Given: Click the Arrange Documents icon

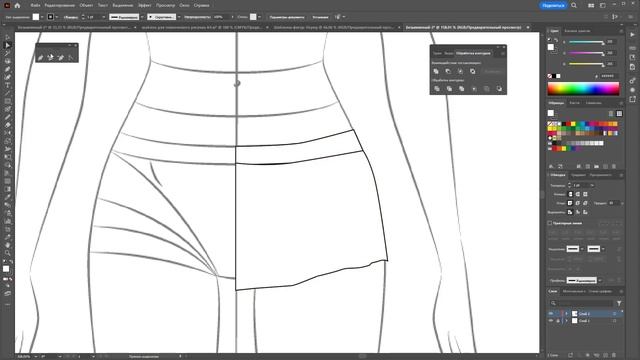Looking at the screenshot, I should (591, 5).
